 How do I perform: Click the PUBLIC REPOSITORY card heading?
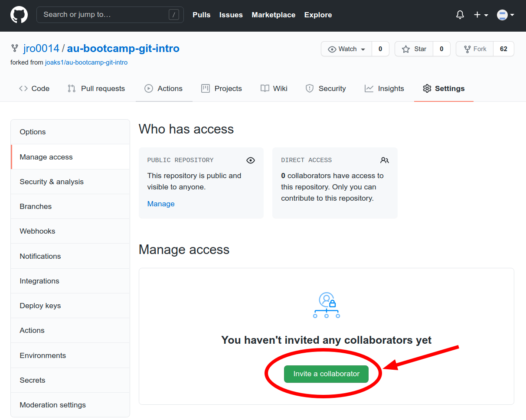coord(180,160)
